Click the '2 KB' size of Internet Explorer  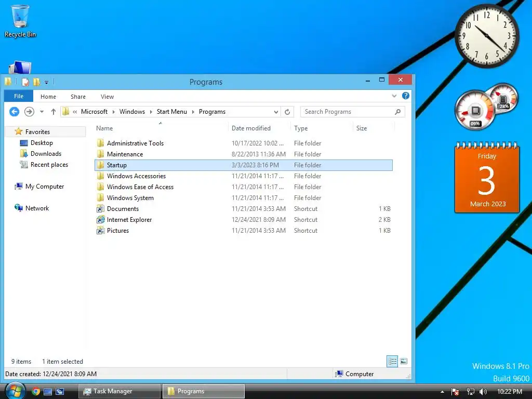point(384,220)
